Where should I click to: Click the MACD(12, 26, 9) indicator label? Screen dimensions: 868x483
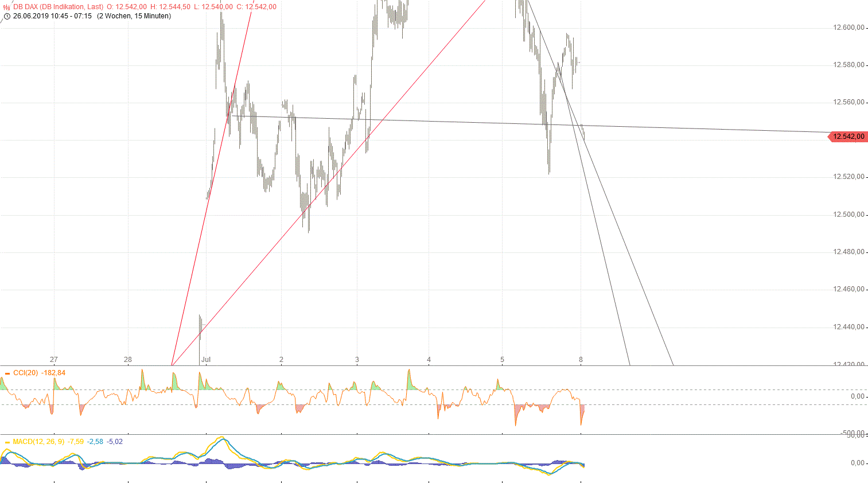[x=38, y=442]
